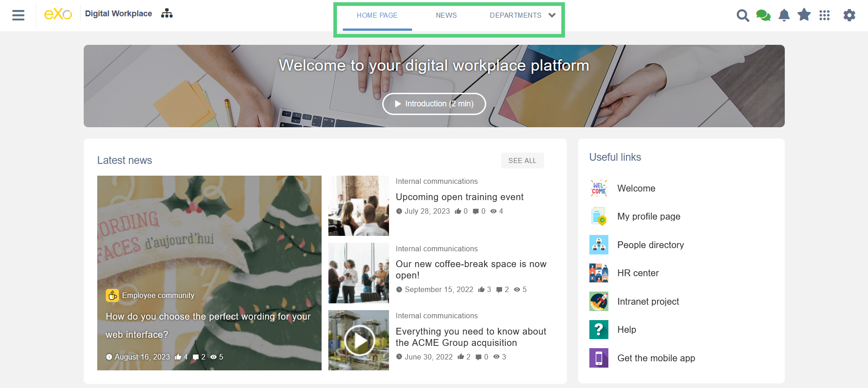Open the Departments menu item
This screenshot has width=868, height=388.
(516, 15)
